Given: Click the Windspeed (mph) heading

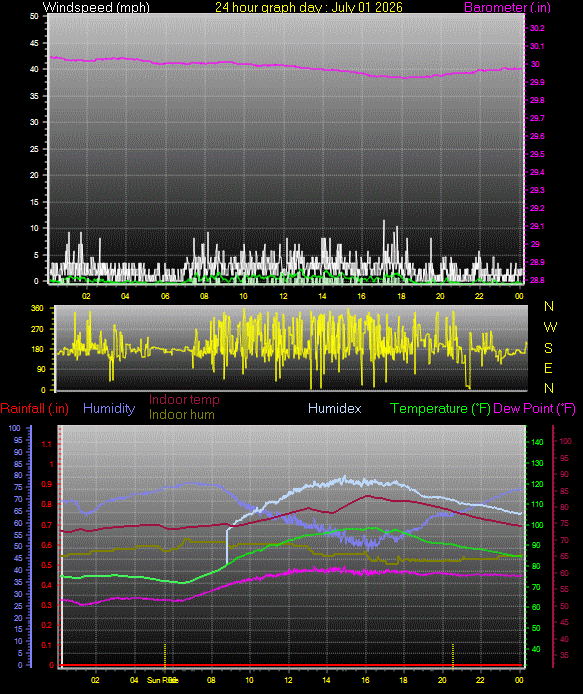Looking at the screenshot, I should 96,8.
